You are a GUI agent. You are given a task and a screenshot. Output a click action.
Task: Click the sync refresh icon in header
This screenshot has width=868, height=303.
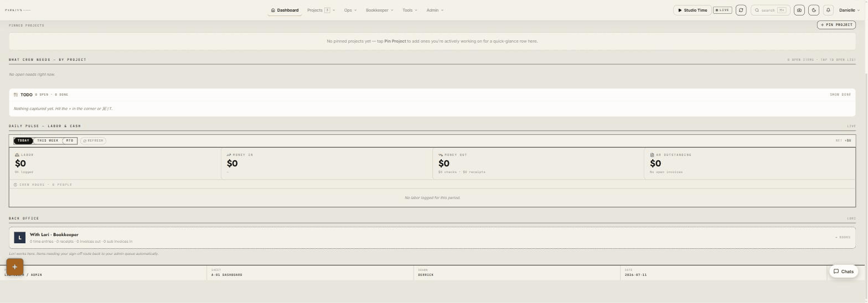tap(741, 10)
